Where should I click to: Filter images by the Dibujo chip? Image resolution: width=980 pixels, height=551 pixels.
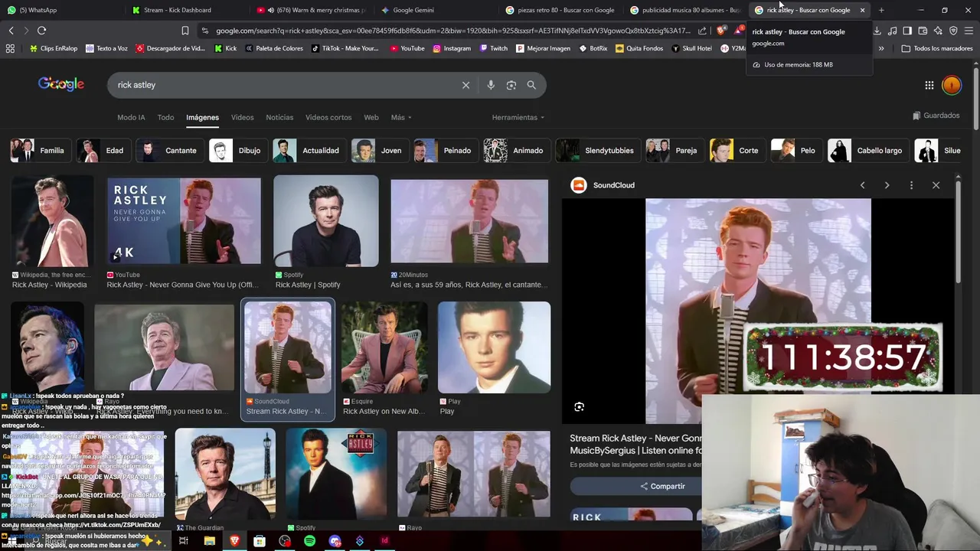tap(237, 151)
